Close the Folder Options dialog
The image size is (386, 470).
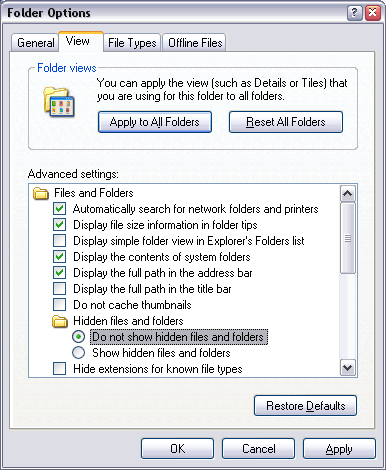[373, 13]
